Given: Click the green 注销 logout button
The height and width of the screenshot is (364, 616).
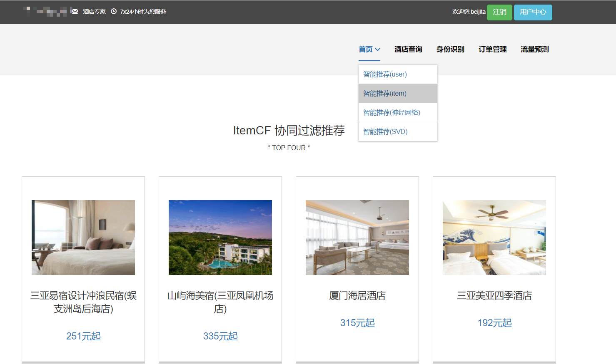Looking at the screenshot, I should coord(499,12).
